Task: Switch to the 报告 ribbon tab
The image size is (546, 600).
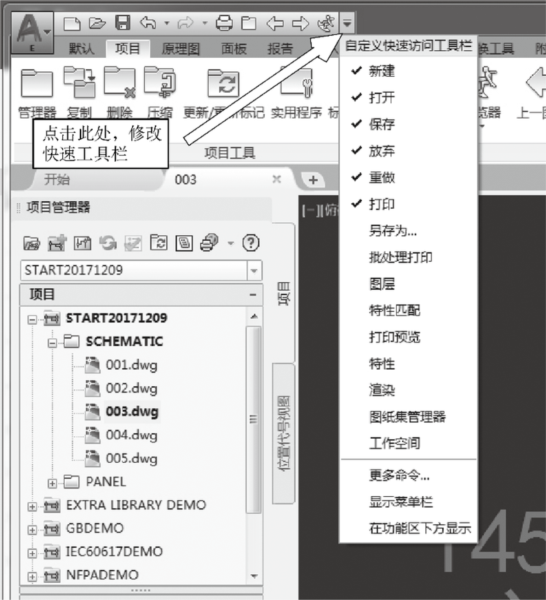Action: [x=280, y=49]
